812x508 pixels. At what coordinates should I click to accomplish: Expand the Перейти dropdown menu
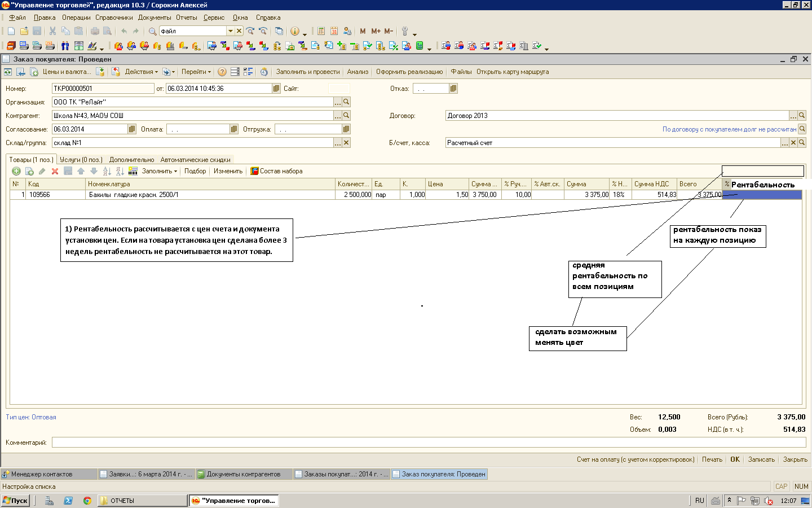tap(196, 72)
